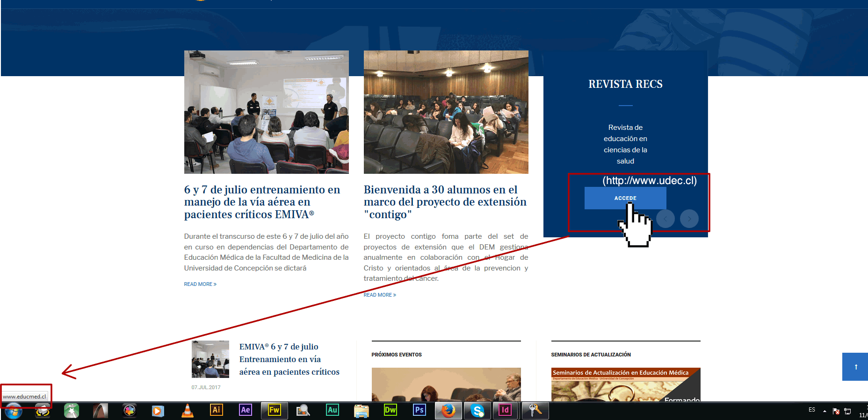Select the 'REVISTA RECS' heading
Screen dimensions: 868x420
click(625, 84)
